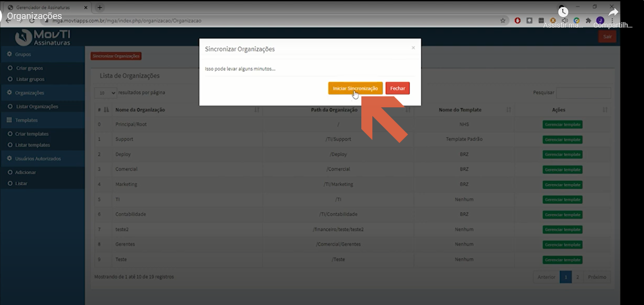Open the browser extensions puzzle icon
Viewport: 644px width, 305px height.
588,21
